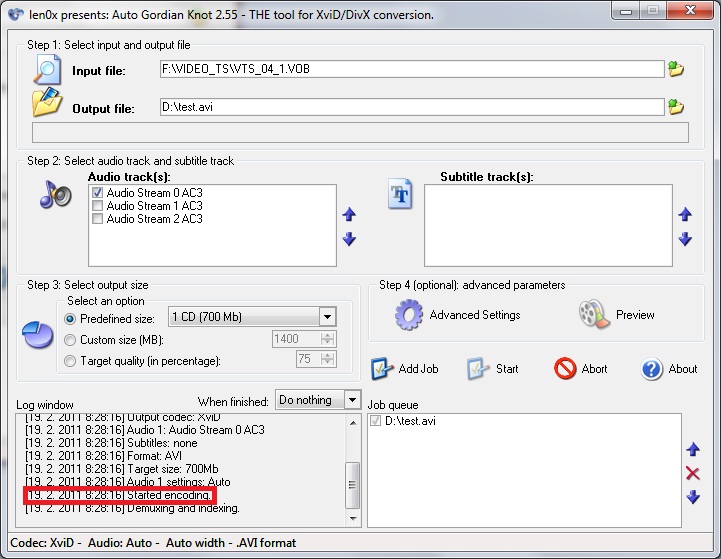Image resolution: width=721 pixels, height=559 pixels.
Task: Click the application icon in title bar
Action: click(x=16, y=14)
